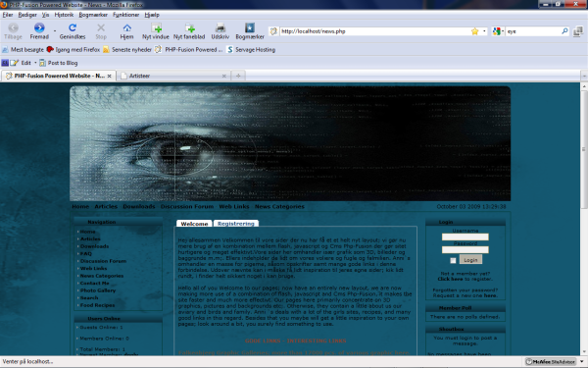Open a new tab with Nyt faneblad
Screen dimensions: 588x368
(x=190, y=27)
